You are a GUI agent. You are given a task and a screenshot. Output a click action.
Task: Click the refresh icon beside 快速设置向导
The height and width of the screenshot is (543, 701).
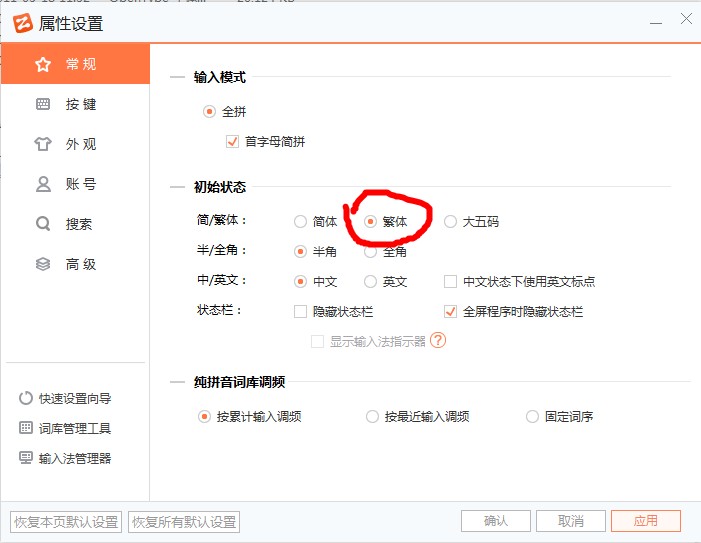click(26, 398)
